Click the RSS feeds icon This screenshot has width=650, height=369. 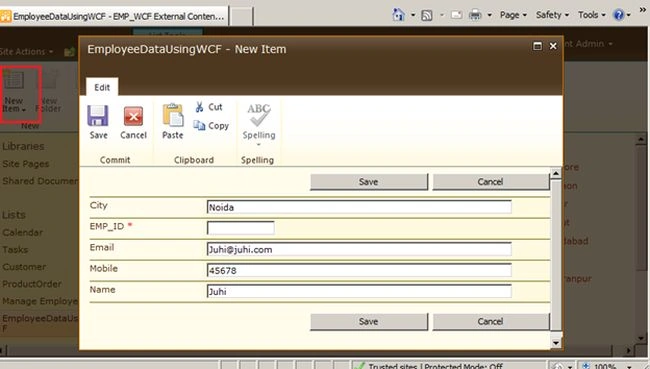point(427,15)
